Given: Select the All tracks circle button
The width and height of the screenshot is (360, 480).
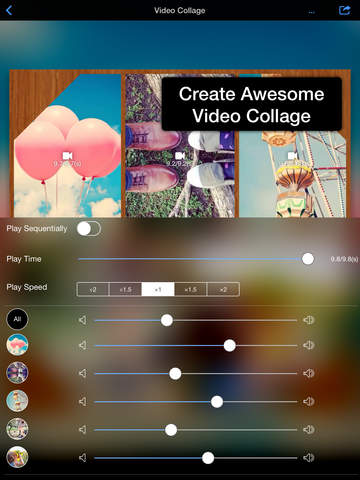Looking at the screenshot, I should click(17, 319).
